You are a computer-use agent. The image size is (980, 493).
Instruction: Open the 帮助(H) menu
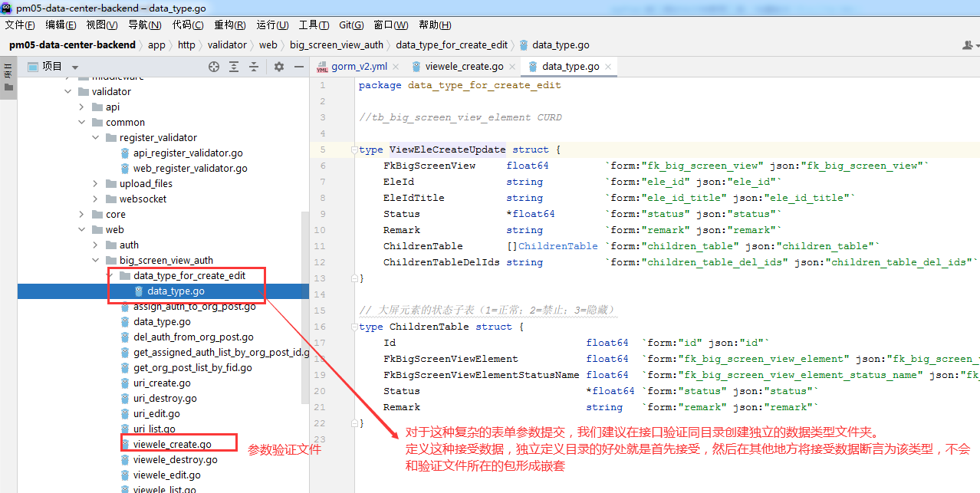(x=435, y=25)
